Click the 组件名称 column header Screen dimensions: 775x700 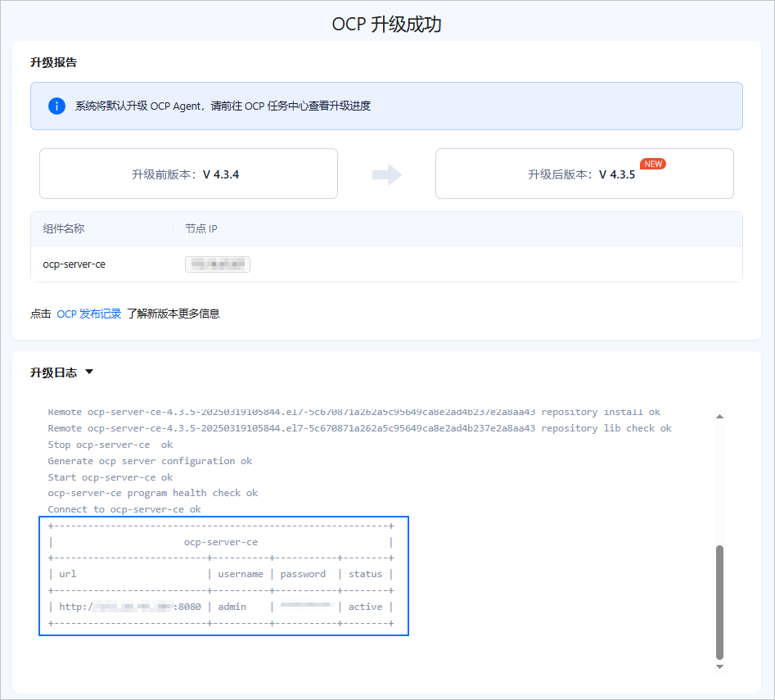click(x=64, y=228)
